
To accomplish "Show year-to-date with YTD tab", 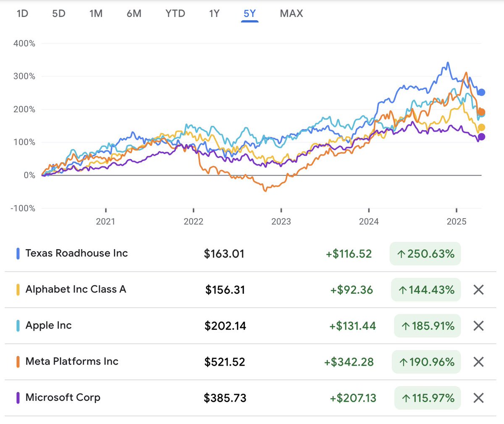I will coord(175,13).
